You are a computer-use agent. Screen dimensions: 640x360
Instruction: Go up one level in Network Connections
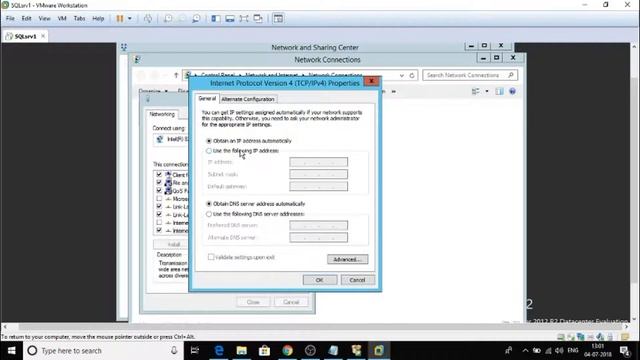click(176, 75)
